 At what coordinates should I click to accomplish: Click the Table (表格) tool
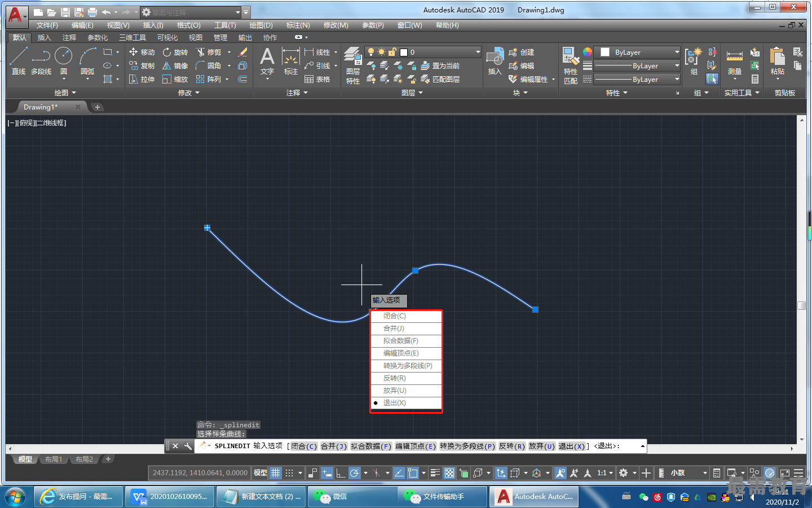click(317, 79)
